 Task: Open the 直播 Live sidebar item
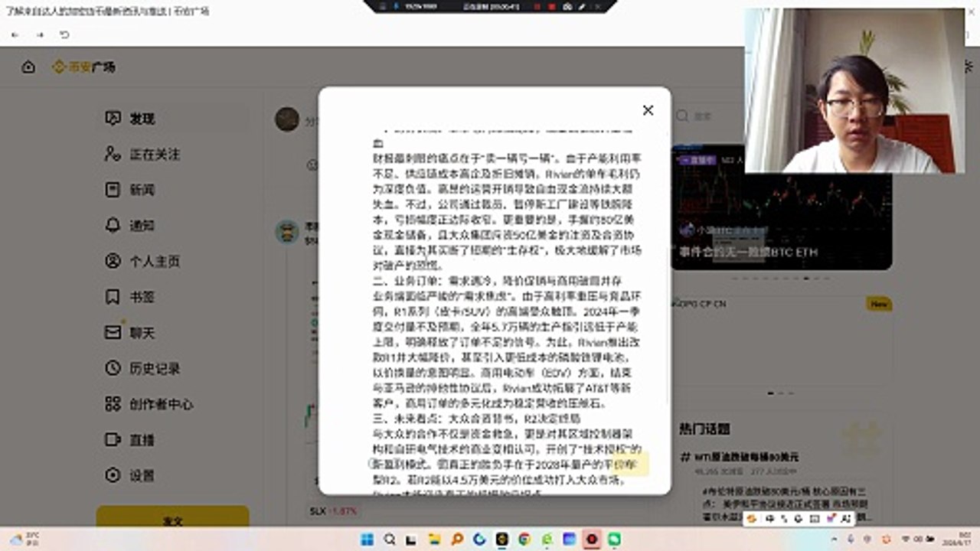[x=174, y=440]
